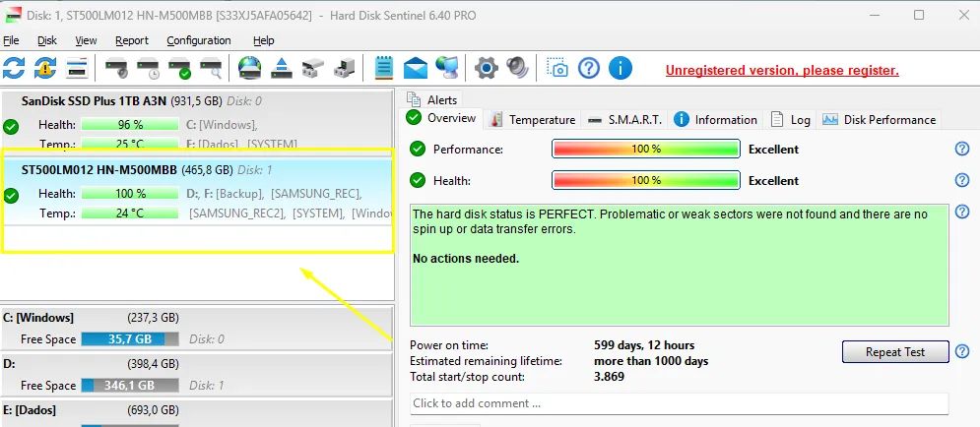Open the File menu
The height and width of the screenshot is (427, 980).
11,40
